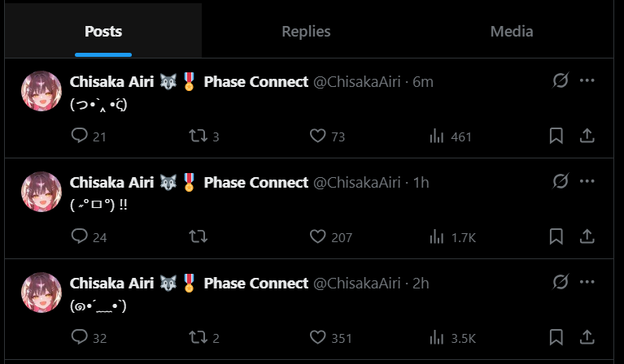624x364 pixels.
Task: Switch to the Replies tab
Action: tap(306, 32)
